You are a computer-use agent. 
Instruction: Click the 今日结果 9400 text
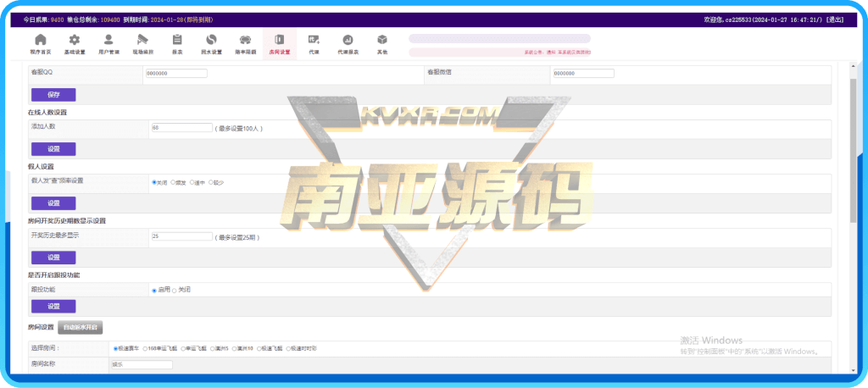pyautogui.click(x=43, y=19)
